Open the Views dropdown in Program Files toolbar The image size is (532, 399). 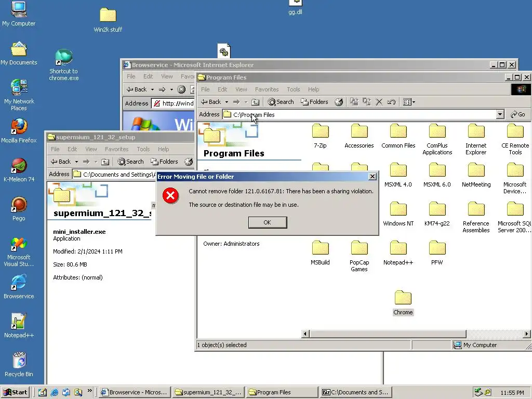[409, 102]
